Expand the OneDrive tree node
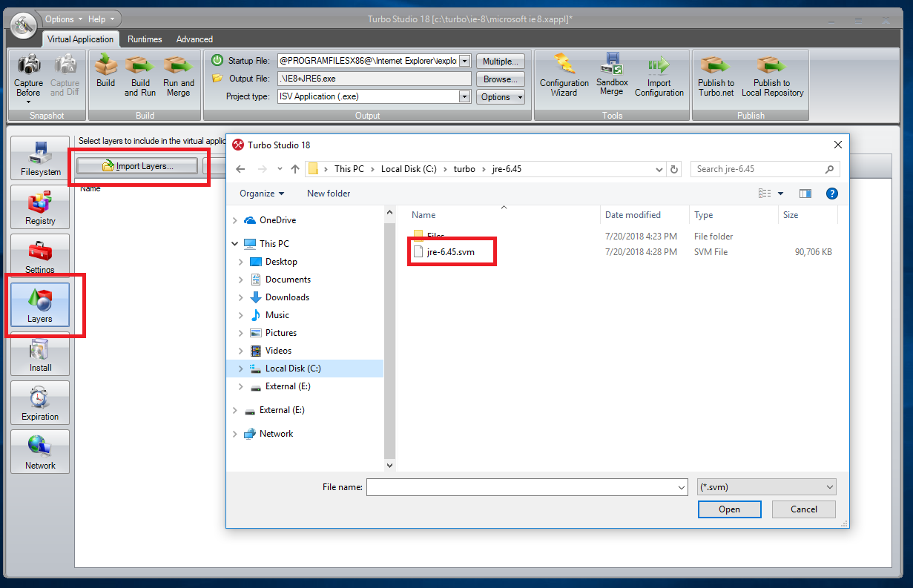This screenshot has width=913, height=588. coord(235,220)
